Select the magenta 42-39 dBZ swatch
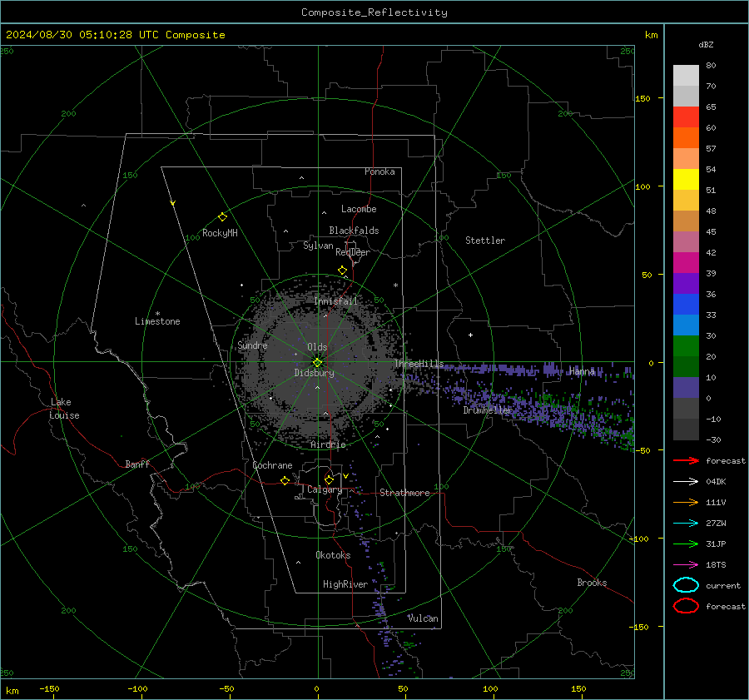749x700 pixels. (x=686, y=263)
